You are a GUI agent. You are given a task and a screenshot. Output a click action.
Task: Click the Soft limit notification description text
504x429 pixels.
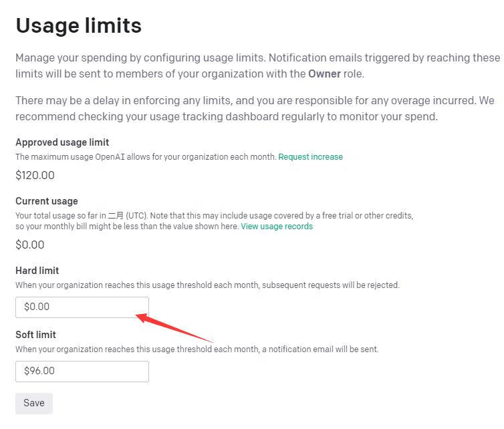197,349
